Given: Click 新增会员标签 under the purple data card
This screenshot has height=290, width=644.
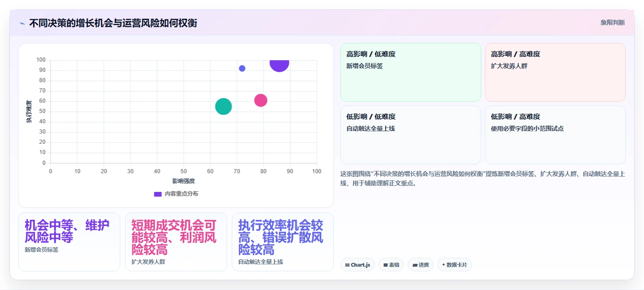Looking at the screenshot, I should [42, 250].
